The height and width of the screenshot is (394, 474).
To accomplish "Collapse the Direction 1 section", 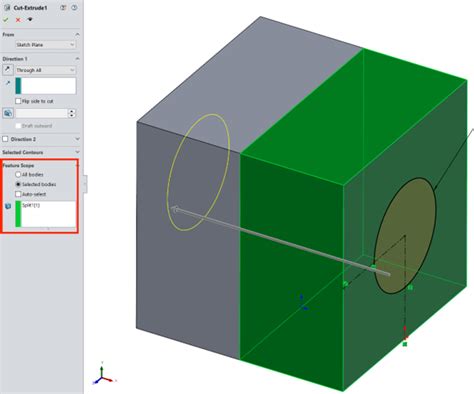I will [x=77, y=59].
